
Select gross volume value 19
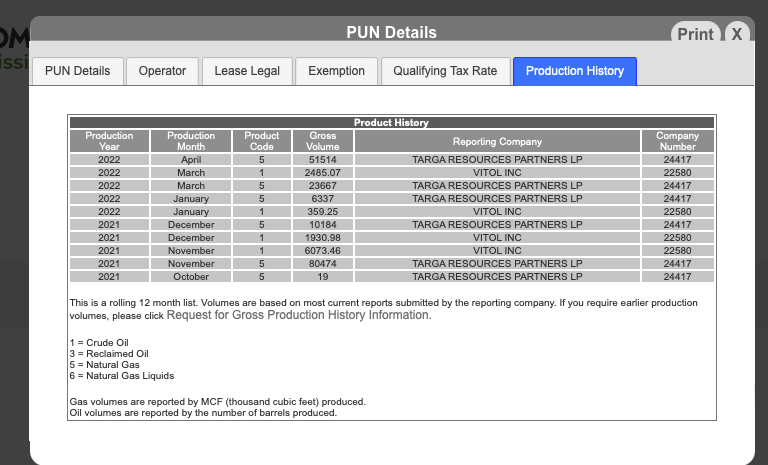(323, 276)
